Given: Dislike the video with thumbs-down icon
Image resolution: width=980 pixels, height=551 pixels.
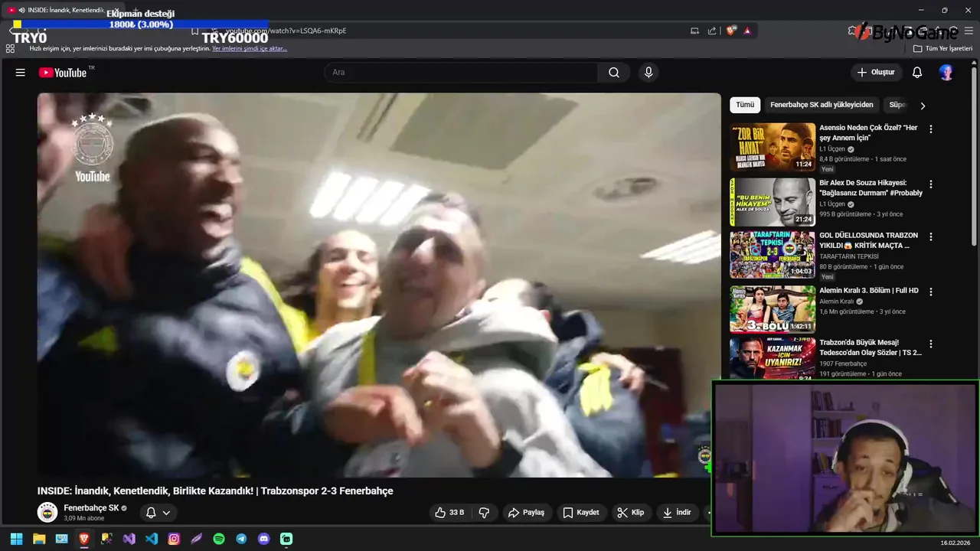Looking at the screenshot, I should [484, 513].
